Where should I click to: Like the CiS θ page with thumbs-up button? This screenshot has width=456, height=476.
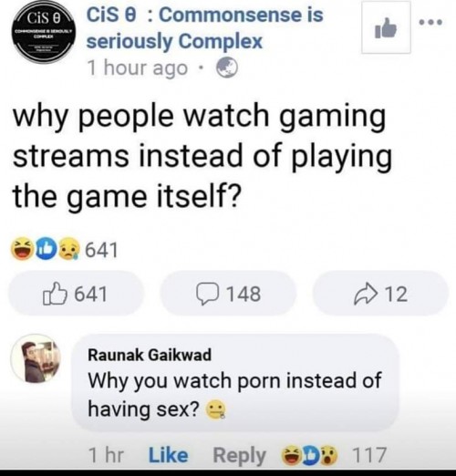[386, 27]
